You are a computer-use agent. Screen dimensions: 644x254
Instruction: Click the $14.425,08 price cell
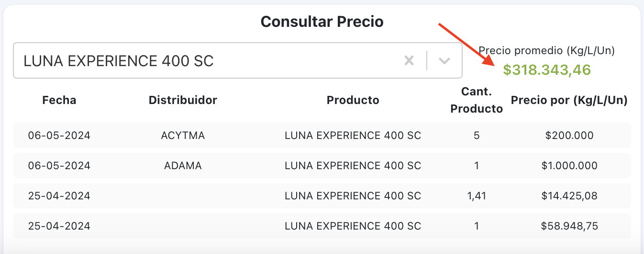[569, 196]
